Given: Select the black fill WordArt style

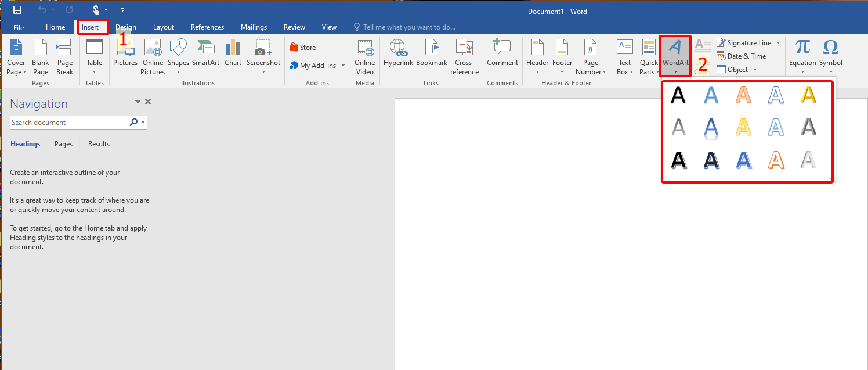Looking at the screenshot, I should pyautogui.click(x=678, y=95).
